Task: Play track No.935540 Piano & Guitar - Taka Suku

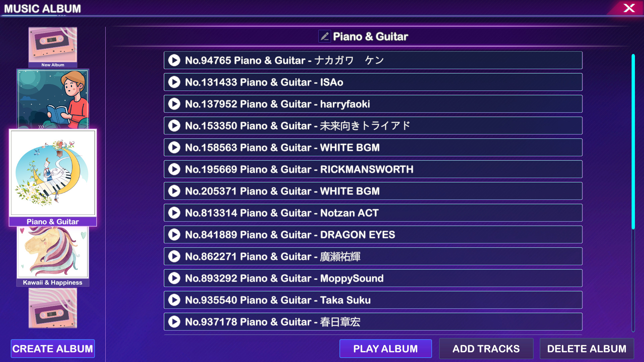Action: click(x=175, y=300)
